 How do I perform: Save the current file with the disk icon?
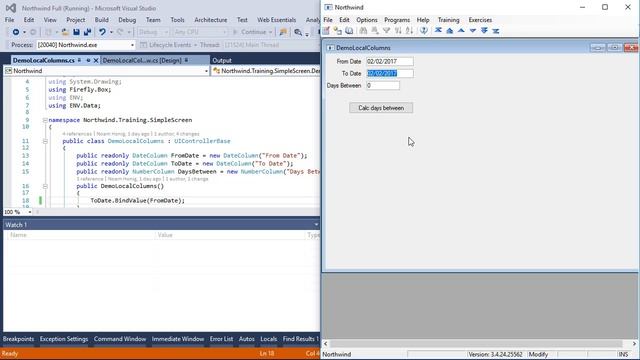[76, 32]
